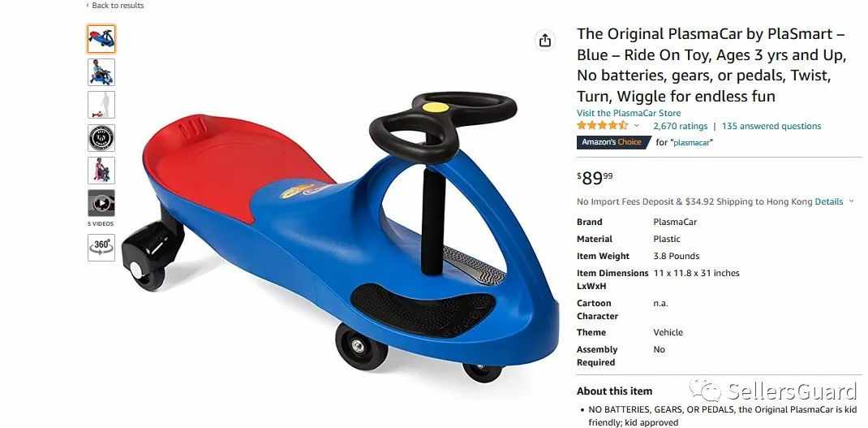The image size is (868, 428).
Task: Click the shipping Details link
Action: click(x=829, y=201)
